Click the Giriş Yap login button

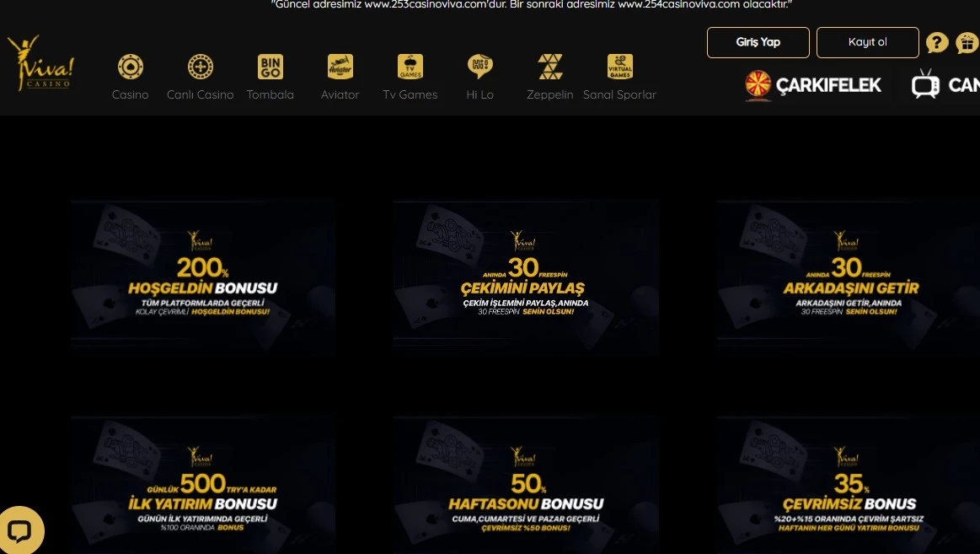click(758, 42)
